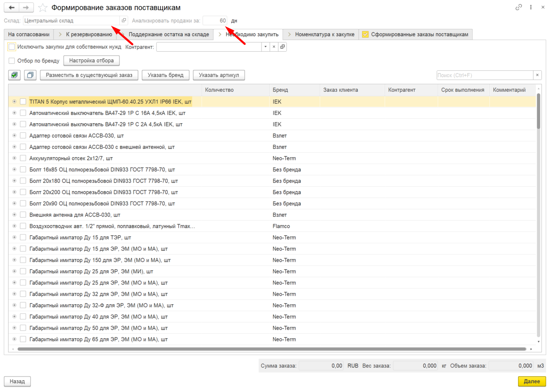The image size is (550, 392).
Task: Clear the search box with the X icon
Action: pyautogui.click(x=537, y=75)
